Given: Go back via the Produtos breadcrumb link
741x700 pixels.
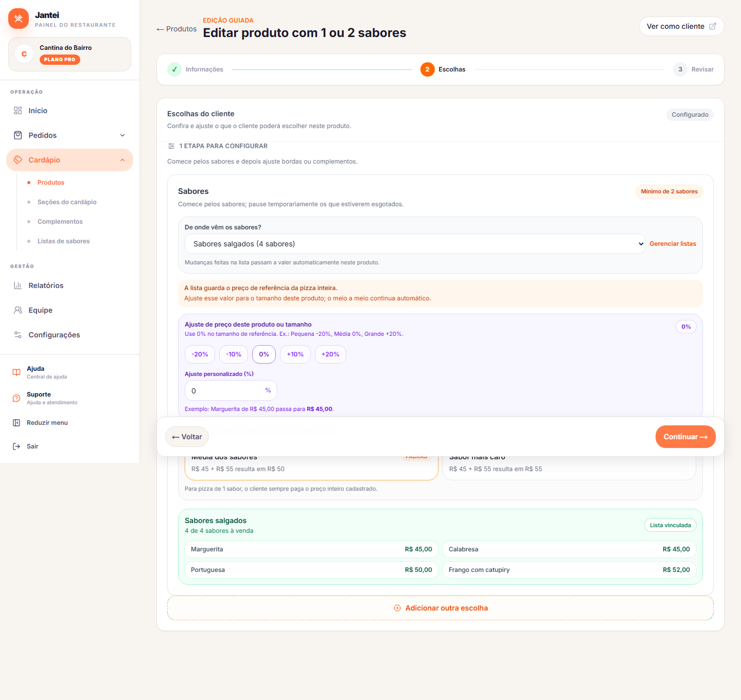Looking at the screenshot, I should coord(177,29).
